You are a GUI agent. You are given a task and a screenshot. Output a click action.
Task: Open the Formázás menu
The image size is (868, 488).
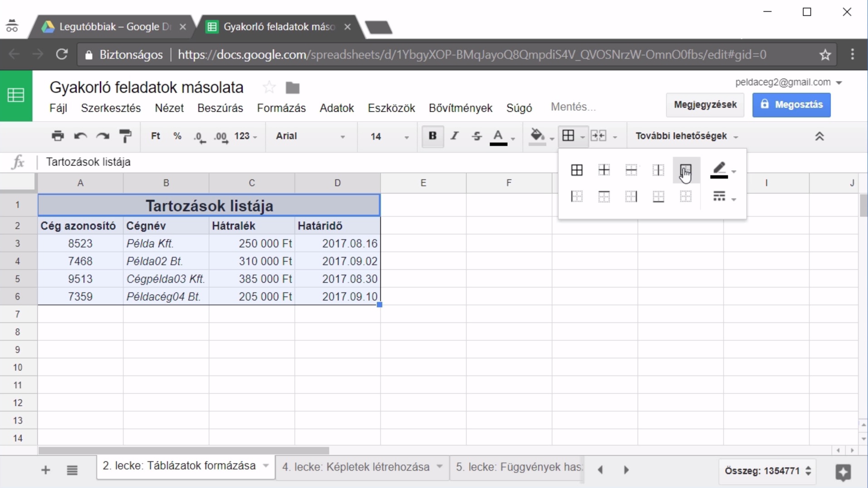[281, 108]
